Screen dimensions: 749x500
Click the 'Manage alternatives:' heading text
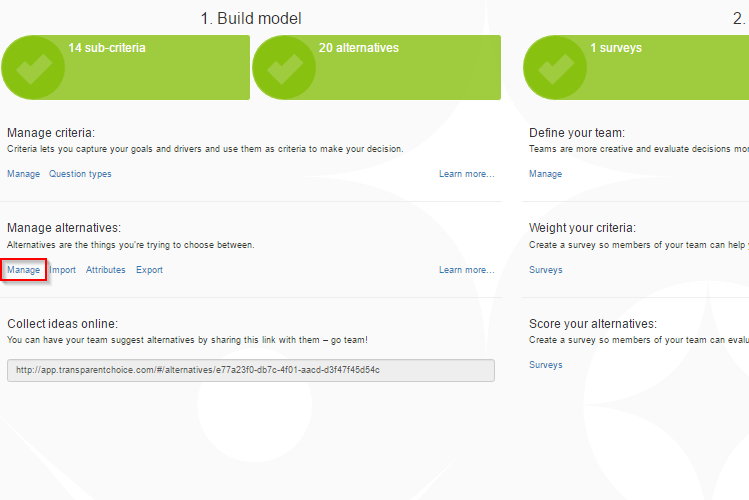click(64, 228)
